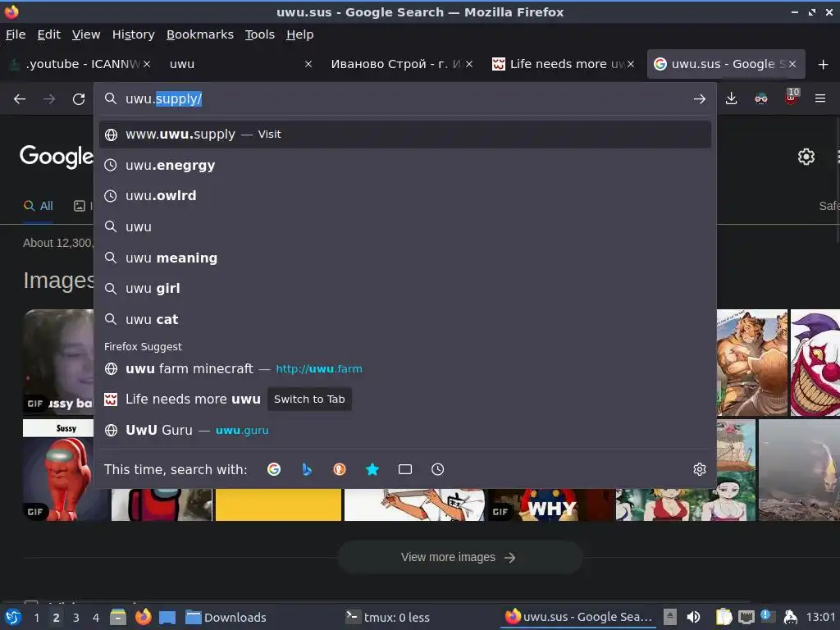
Task: Choose the uwu.enegrgy history suggestion
Action: 405,165
